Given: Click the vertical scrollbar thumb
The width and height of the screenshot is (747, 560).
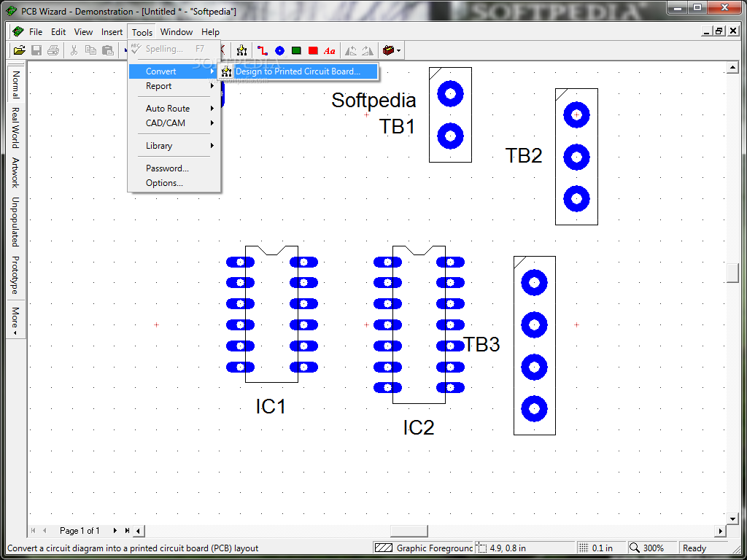Looking at the screenshot, I should coord(732,273).
